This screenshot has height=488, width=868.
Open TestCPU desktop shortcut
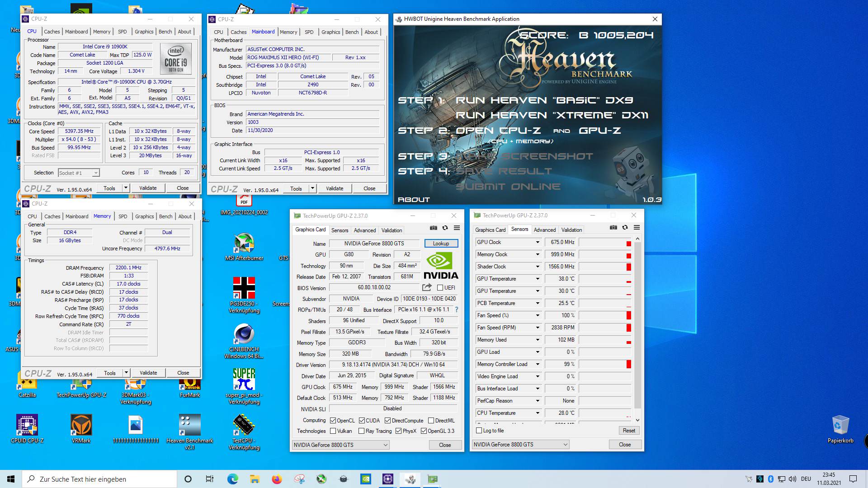click(244, 432)
